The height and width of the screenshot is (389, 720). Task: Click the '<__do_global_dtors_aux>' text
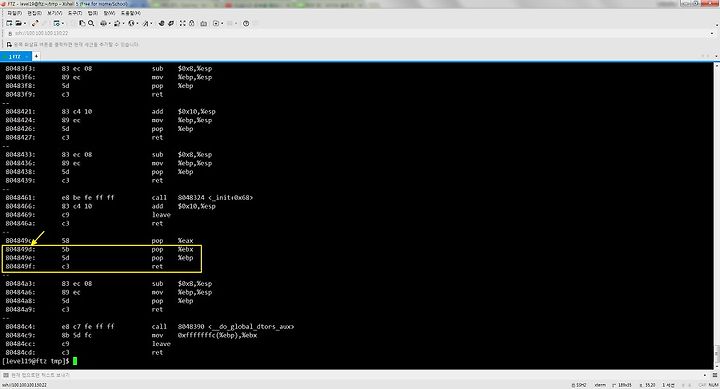(x=251, y=327)
